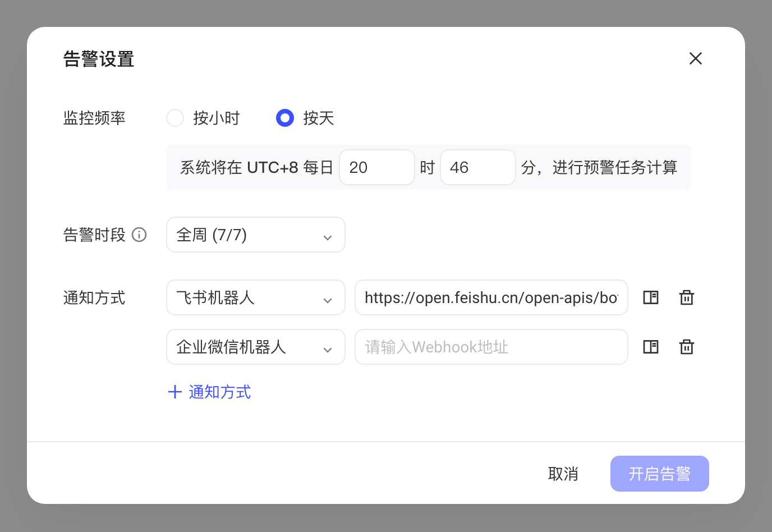Image resolution: width=772 pixels, height=532 pixels.
Task: Close the 告警设置 dialog
Action: point(696,58)
